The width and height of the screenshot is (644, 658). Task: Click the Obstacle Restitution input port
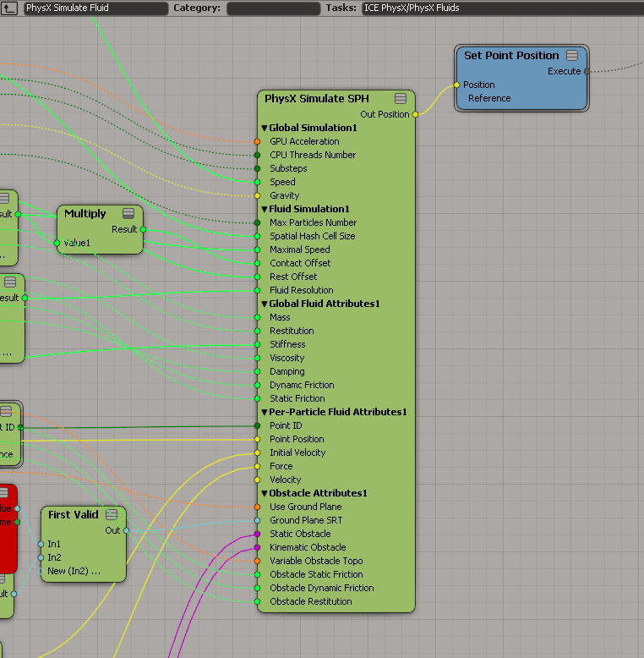tap(258, 602)
